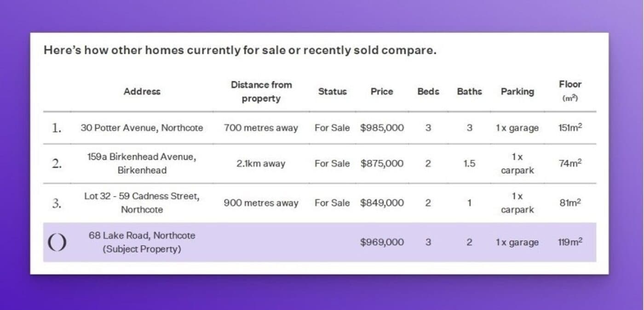The height and width of the screenshot is (310, 644).
Task: Click the Beds column header
Action: point(428,91)
